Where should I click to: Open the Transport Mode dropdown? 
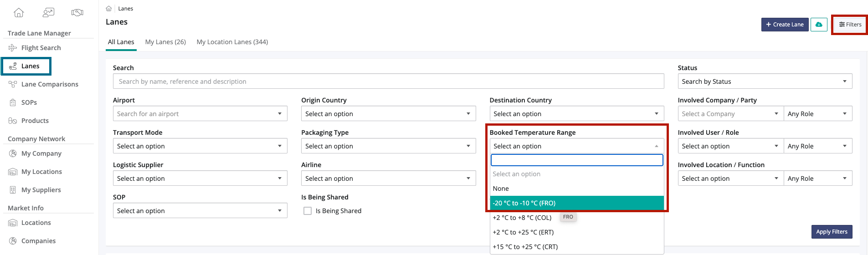200,146
